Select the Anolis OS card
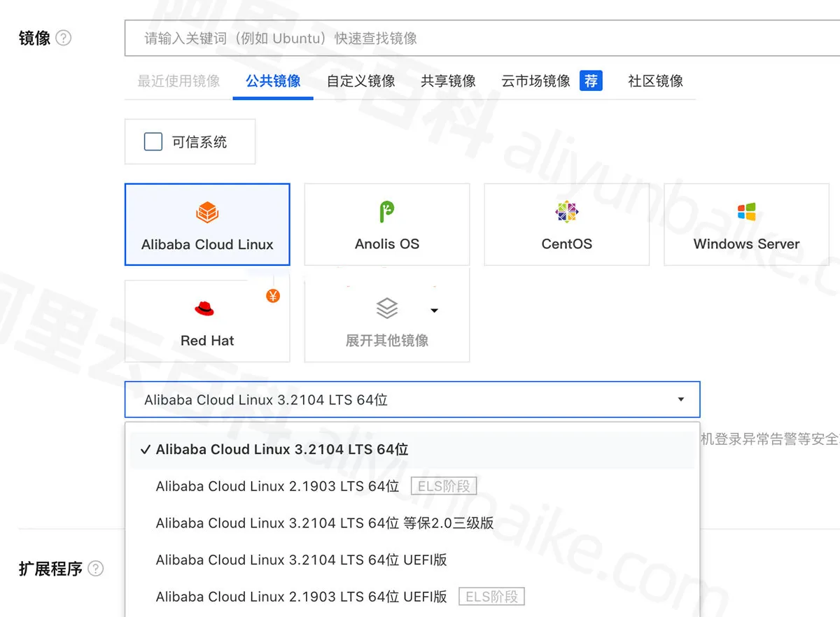The image size is (840, 617). 387,225
